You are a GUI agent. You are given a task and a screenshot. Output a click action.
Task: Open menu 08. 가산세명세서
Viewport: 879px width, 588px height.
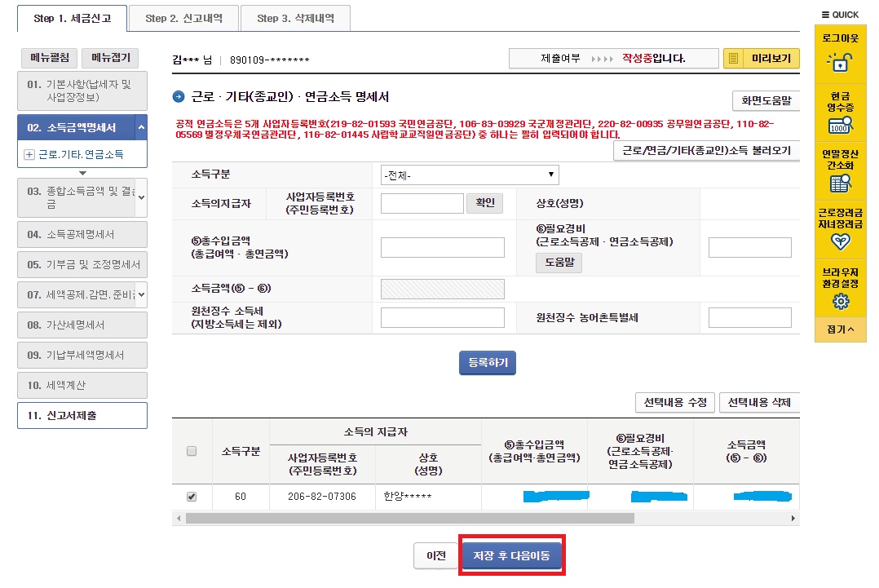82,325
